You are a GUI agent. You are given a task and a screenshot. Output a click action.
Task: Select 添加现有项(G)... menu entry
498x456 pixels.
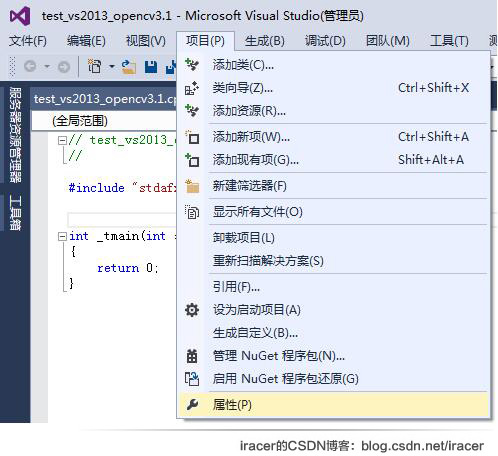click(x=333, y=160)
